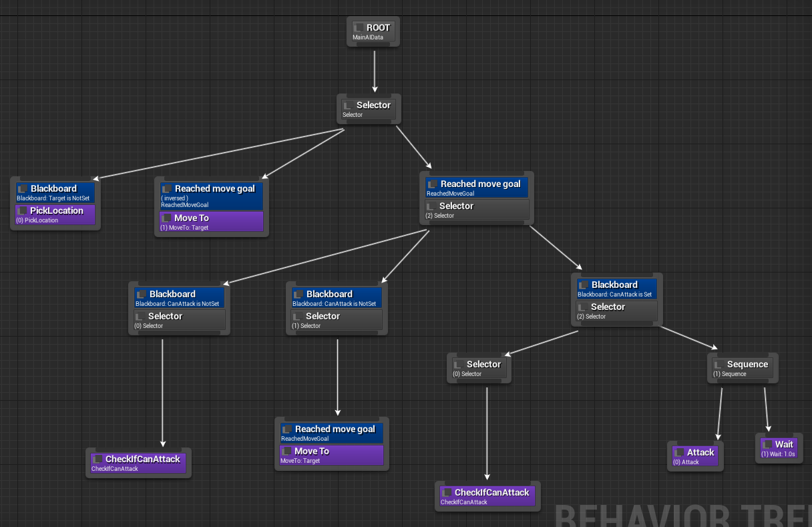This screenshot has height=527, width=812.
Task: Click the bottom-center CheckIfCanAttack node
Action: coord(487,496)
